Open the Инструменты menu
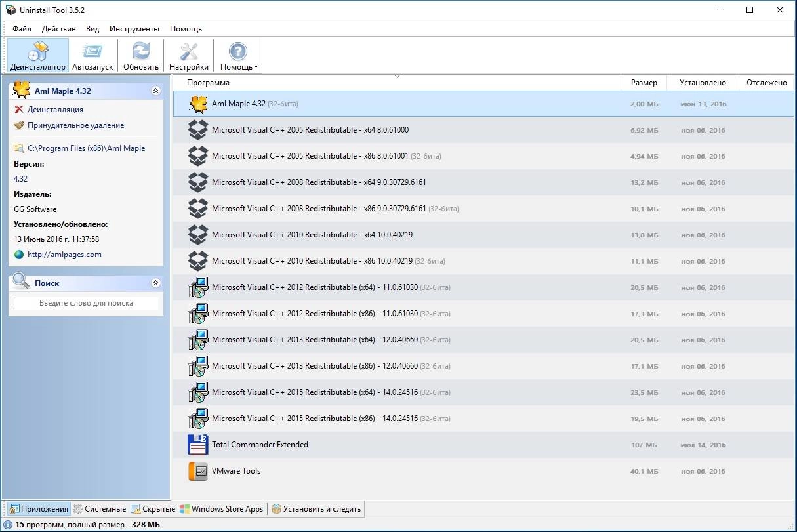This screenshot has height=532, width=797. [x=134, y=29]
